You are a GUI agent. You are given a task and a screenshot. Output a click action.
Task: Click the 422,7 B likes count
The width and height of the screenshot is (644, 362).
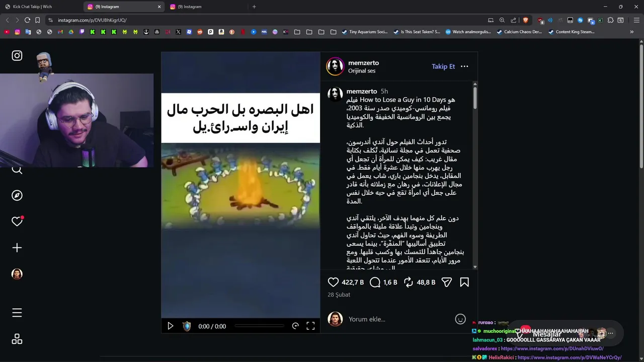click(x=353, y=283)
